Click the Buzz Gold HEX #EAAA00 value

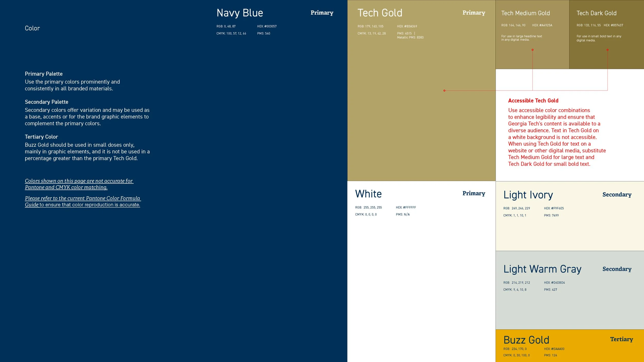(x=554, y=349)
